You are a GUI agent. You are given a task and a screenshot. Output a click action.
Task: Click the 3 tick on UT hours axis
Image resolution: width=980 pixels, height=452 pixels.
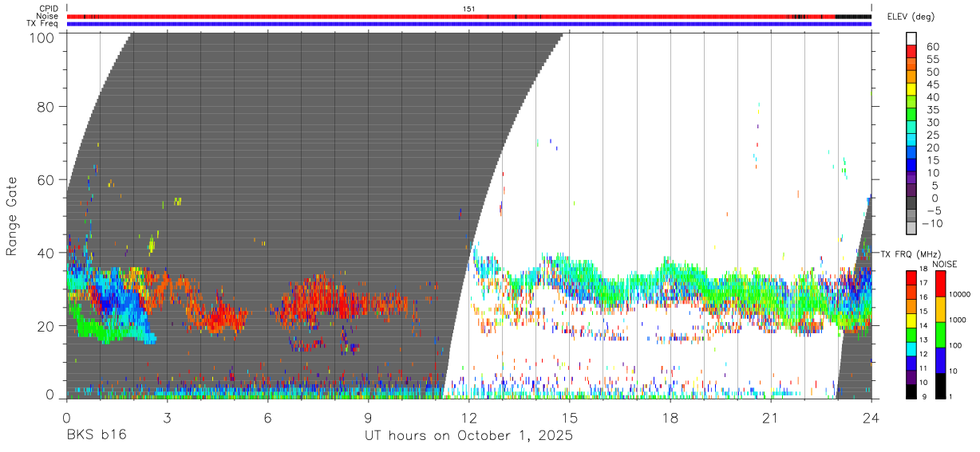167,417
